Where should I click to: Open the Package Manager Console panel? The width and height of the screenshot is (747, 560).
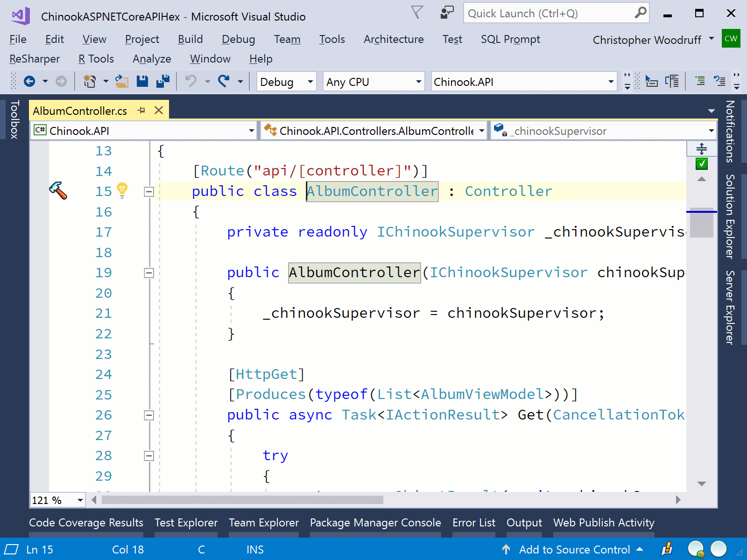(375, 523)
